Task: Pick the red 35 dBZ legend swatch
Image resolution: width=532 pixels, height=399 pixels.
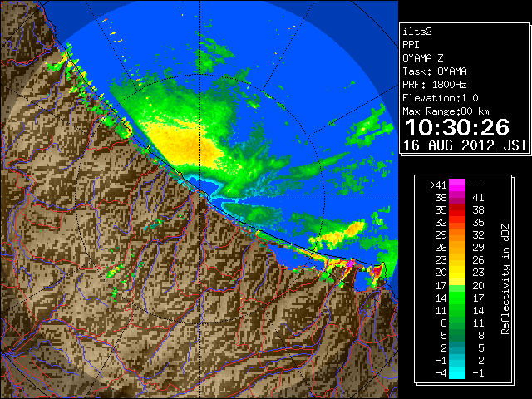Action: pos(457,210)
